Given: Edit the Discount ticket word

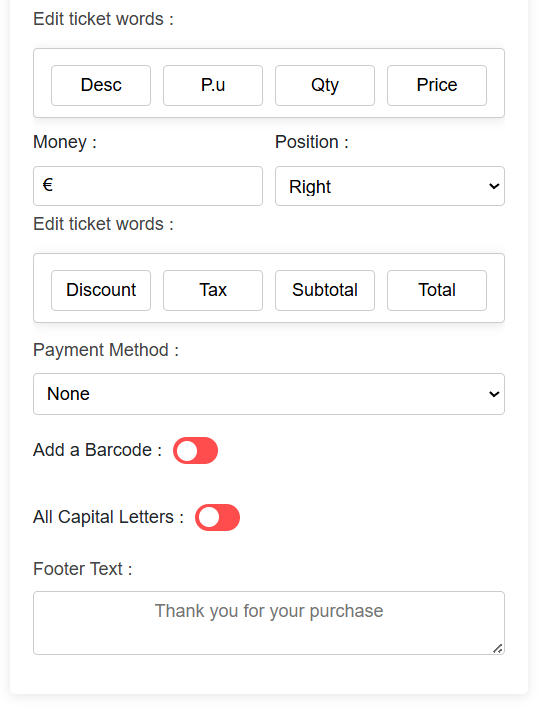Looking at the screenshot, I should pos(101,290).
